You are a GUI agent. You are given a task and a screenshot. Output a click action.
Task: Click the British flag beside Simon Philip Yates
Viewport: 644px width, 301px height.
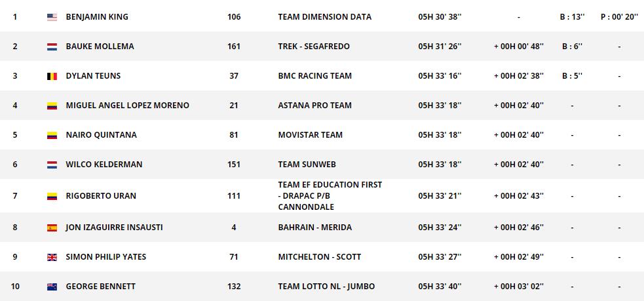[52, 257]
